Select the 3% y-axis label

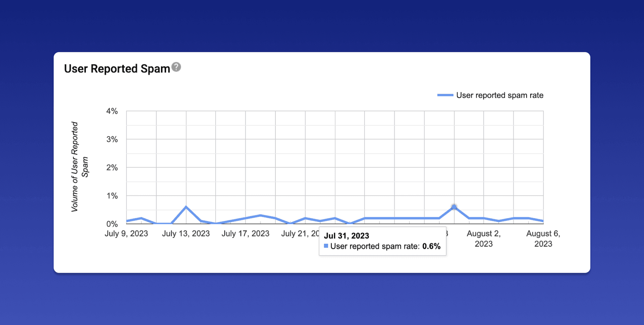click(x=112, y=139)
